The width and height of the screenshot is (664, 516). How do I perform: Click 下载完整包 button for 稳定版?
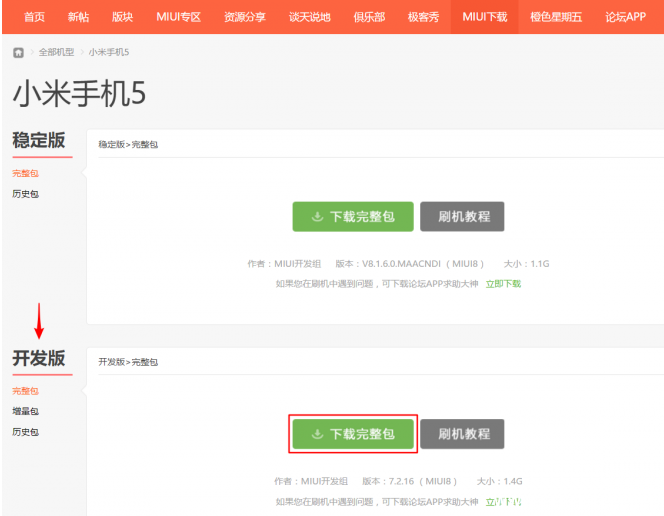[353, 217]
